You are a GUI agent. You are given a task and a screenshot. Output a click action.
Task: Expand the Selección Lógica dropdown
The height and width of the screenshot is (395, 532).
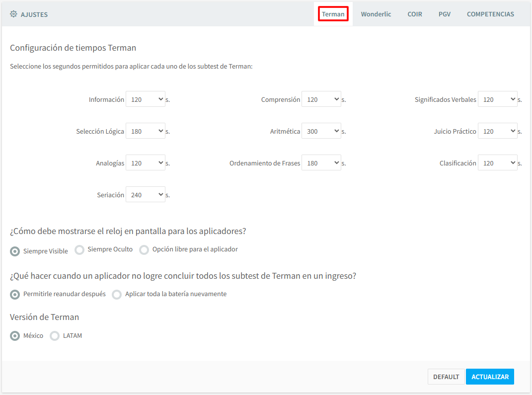click(145, 131)
